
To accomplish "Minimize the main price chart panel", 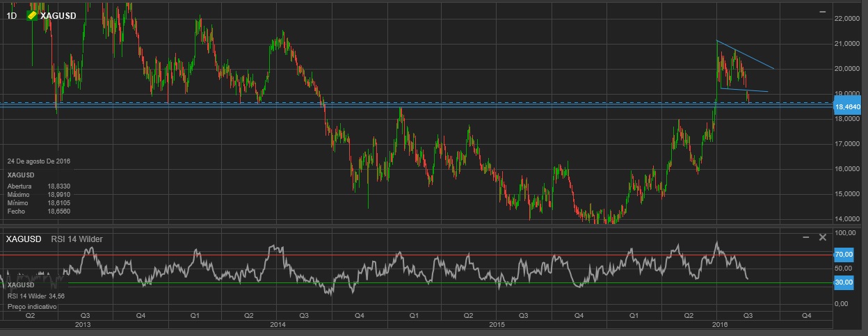I will coord(823,13).
